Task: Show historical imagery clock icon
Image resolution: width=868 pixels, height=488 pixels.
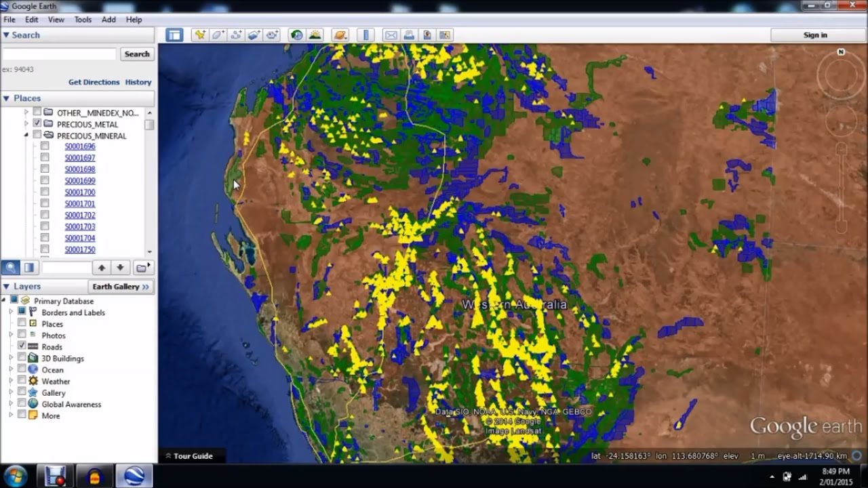Action: coord(297,35)
